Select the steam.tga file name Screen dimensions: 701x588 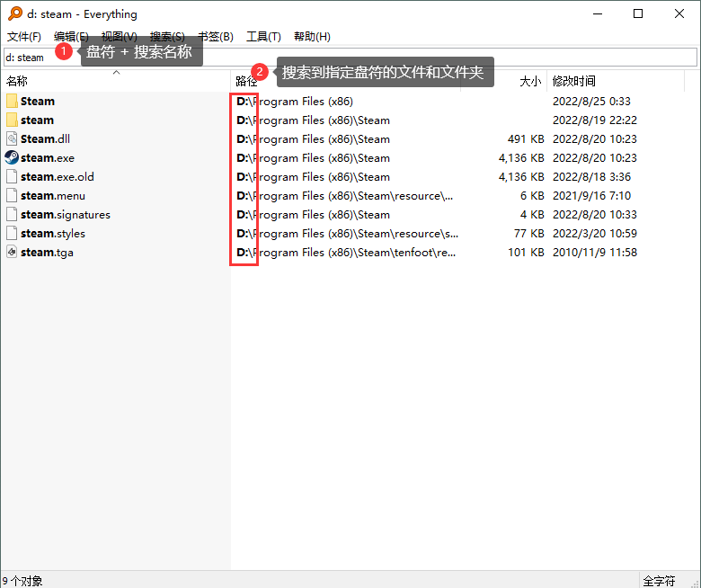pos(47,252)
